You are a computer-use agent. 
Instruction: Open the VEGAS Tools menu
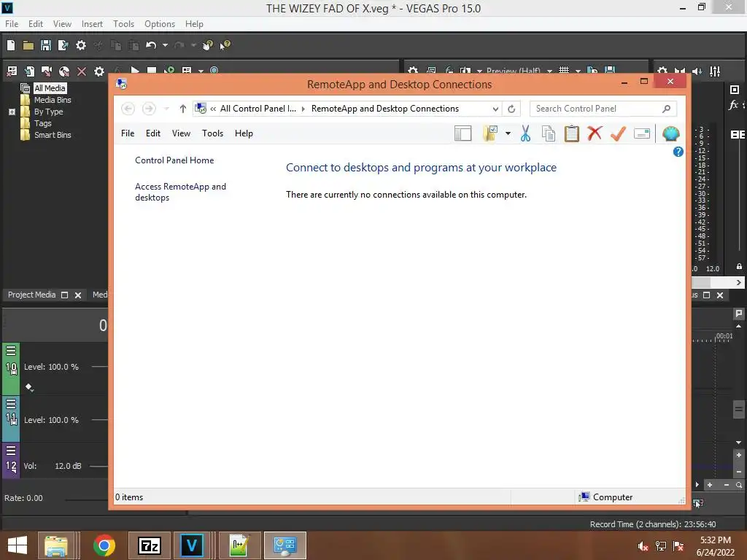pos(123,24)
